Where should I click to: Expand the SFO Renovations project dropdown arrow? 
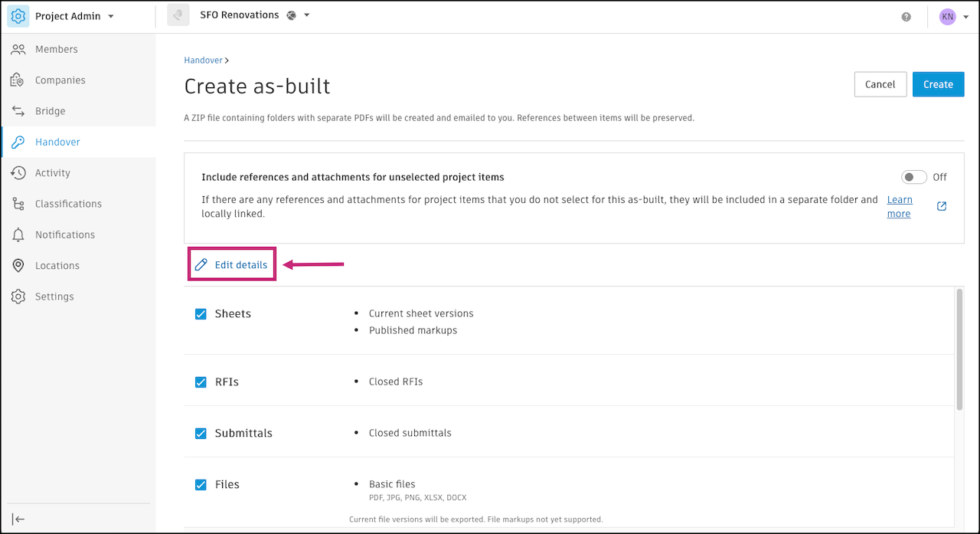(307, 15)
